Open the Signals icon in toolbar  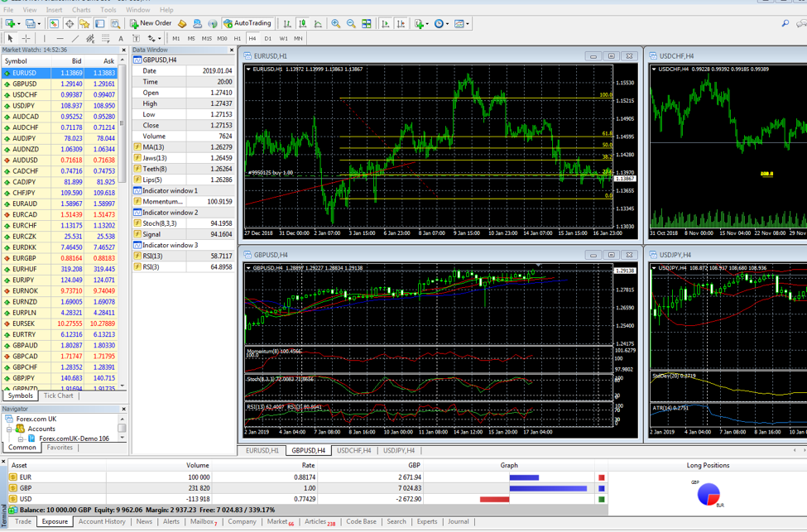213,23
